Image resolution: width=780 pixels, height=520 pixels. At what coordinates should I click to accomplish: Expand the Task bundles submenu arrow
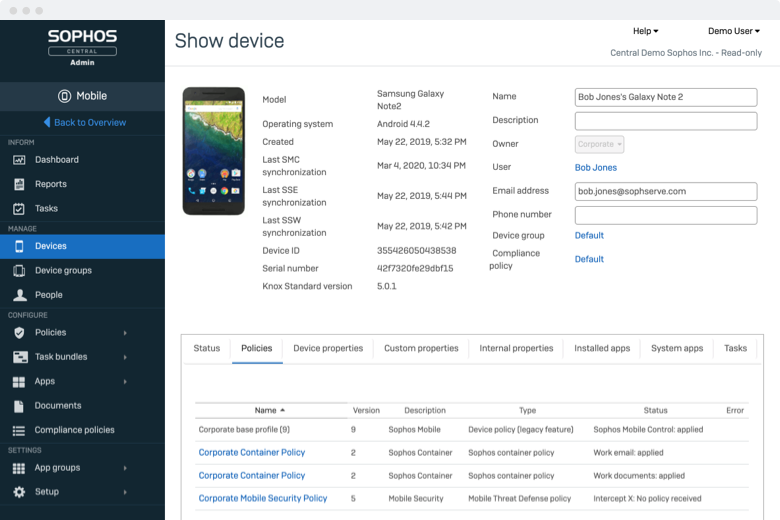125,357
